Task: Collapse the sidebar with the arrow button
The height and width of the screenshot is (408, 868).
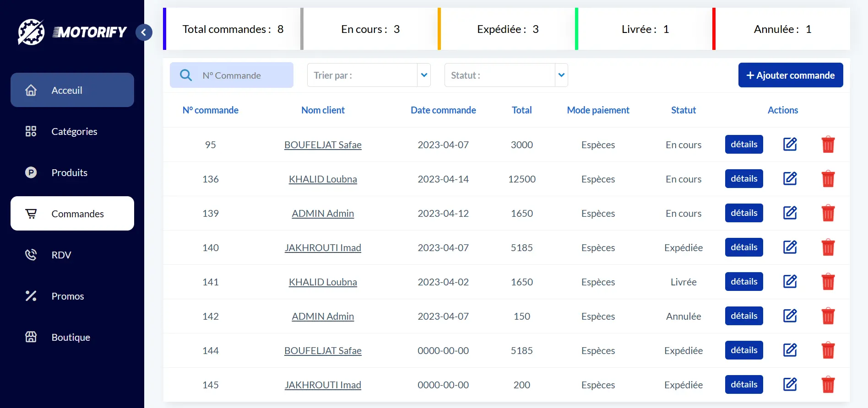Action: click(144, 32)
